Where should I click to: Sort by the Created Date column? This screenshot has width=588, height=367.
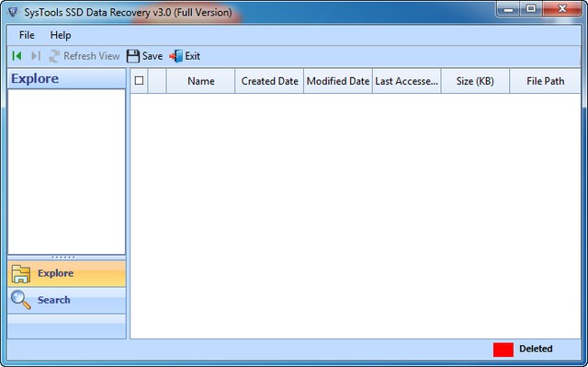pyautogui.click(x=269, y=81)
